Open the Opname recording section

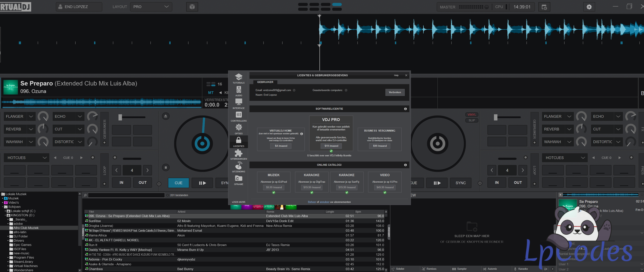click(239, 180)
